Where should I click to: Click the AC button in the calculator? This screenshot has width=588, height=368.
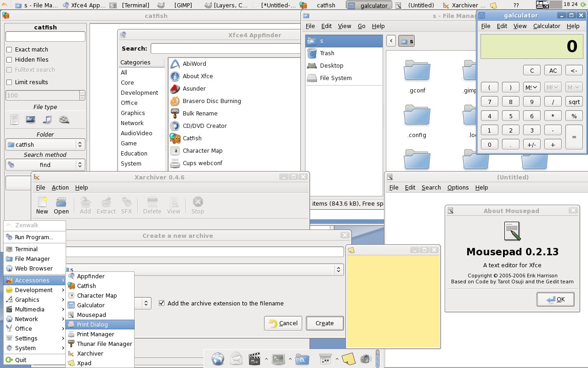tap(553, 70)
